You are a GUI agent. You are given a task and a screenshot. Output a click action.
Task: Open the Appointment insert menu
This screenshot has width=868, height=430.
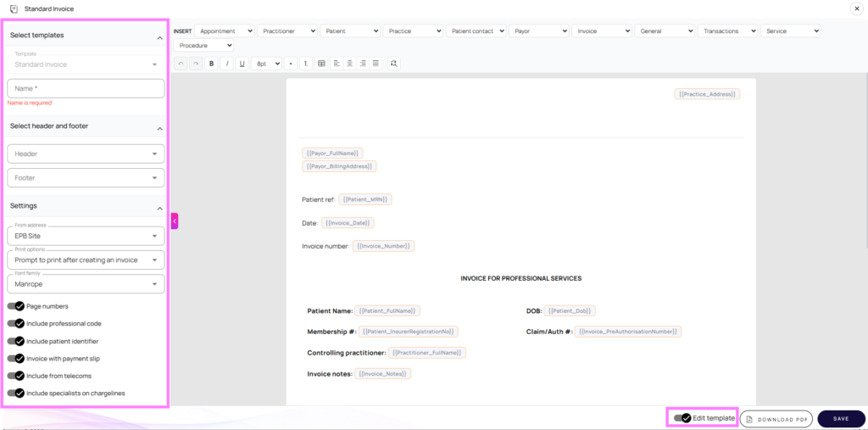point(224,31)
